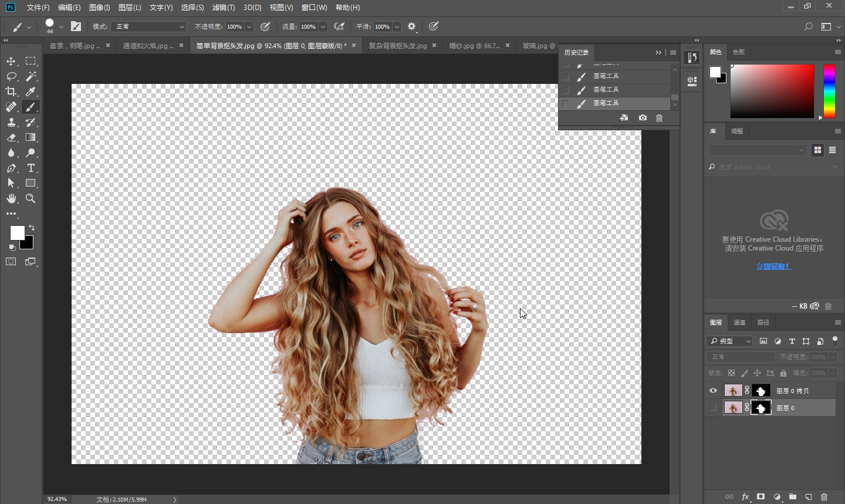Open the layer filter 类型 dropdown
The height and width of the screenshot is (504, 845).
click(x=730, y=341)
